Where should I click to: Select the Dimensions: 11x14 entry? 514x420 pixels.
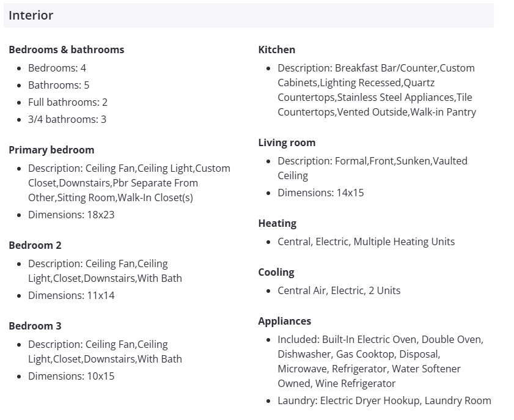pyautogui.click(x=71, y=295)
